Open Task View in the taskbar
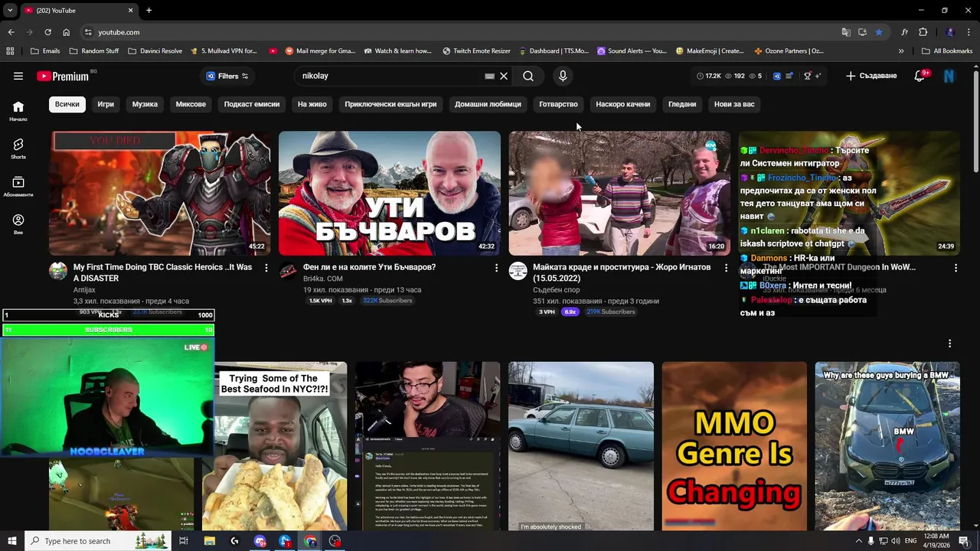This screenshot has width=980, height=551. tap(184, 541)
